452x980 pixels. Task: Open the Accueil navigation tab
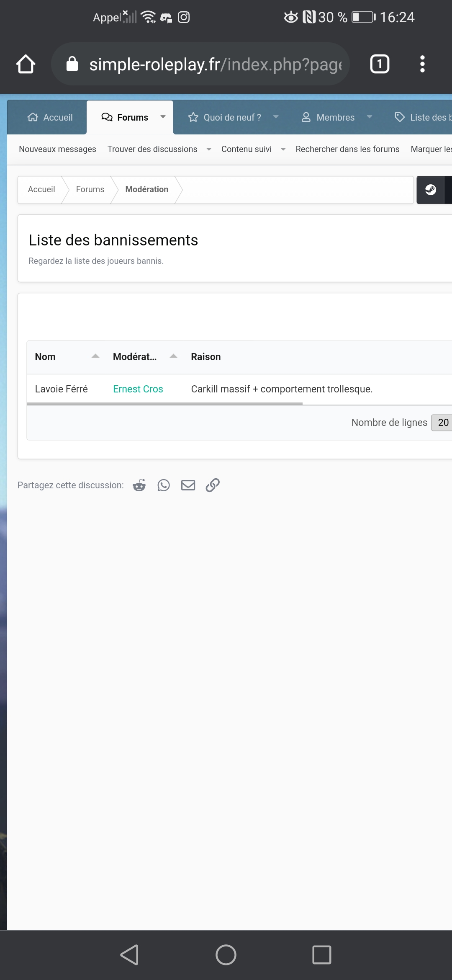click(x=50, y=117)
